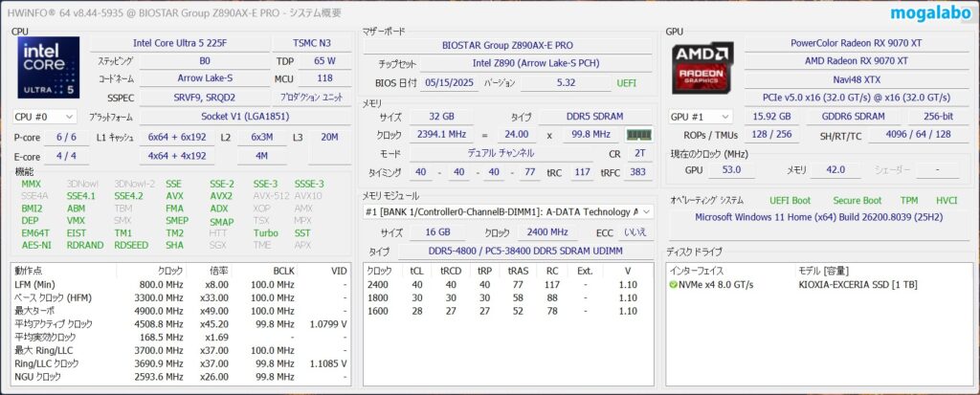Click the BIOSTAR Group Z890AX-E PRO motherboard field
The width and height of the screenshot is (980, 395).
[507, 46]
